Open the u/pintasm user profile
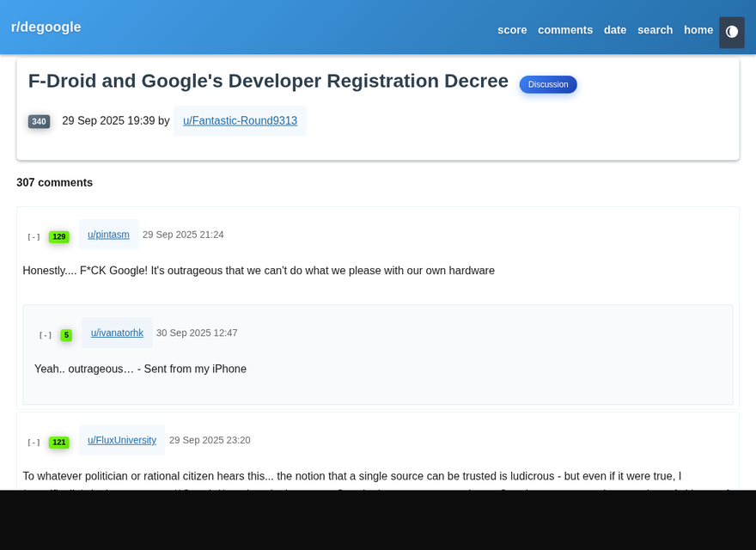The width and height of the screenshot is (756, 550). (108, 235)
